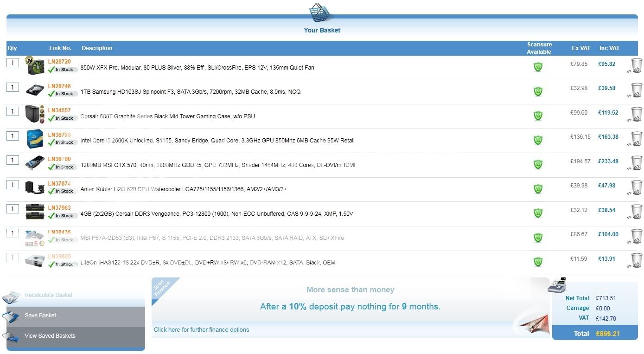Click the Intel Core i5 product thumbnail
The height and width of the screenshot is (354, 644).
[x=35, y=139]
